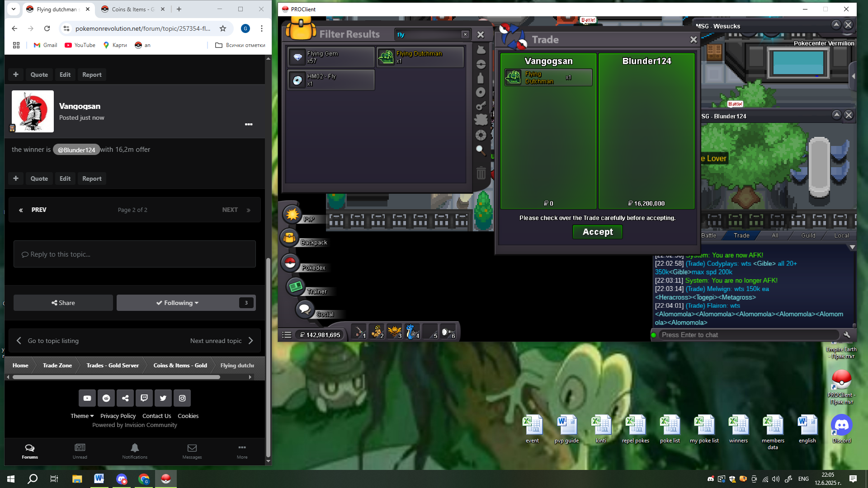Viewport: 868px width, 488px height.
Task: Use the mount in hotbar slot 2
Action: click(377, 332)
